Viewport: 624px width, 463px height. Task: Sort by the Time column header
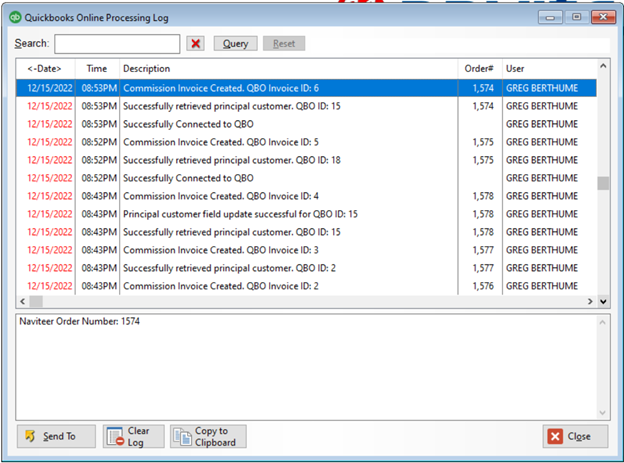(97, 68)
